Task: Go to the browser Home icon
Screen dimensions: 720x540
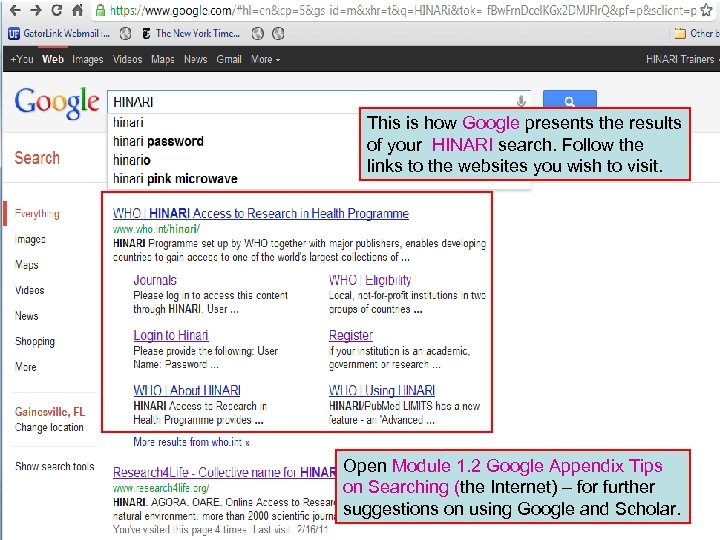Action: (x=78, y=10)
